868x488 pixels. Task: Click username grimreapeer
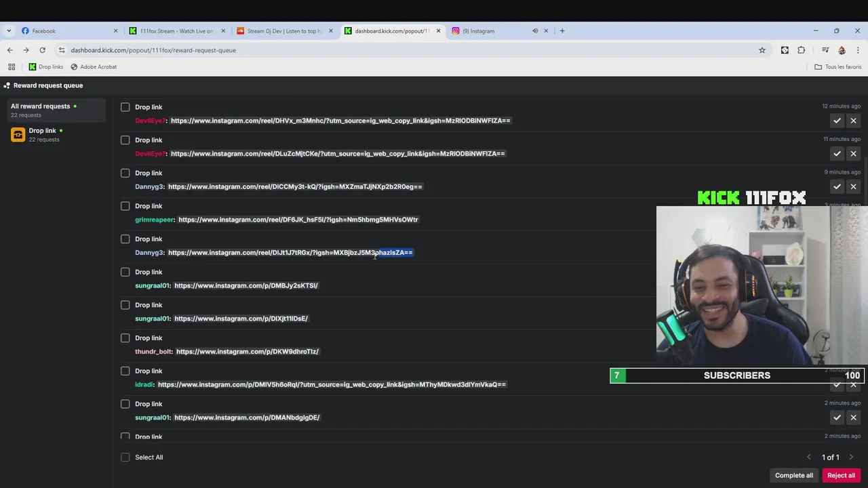[155, 220]
